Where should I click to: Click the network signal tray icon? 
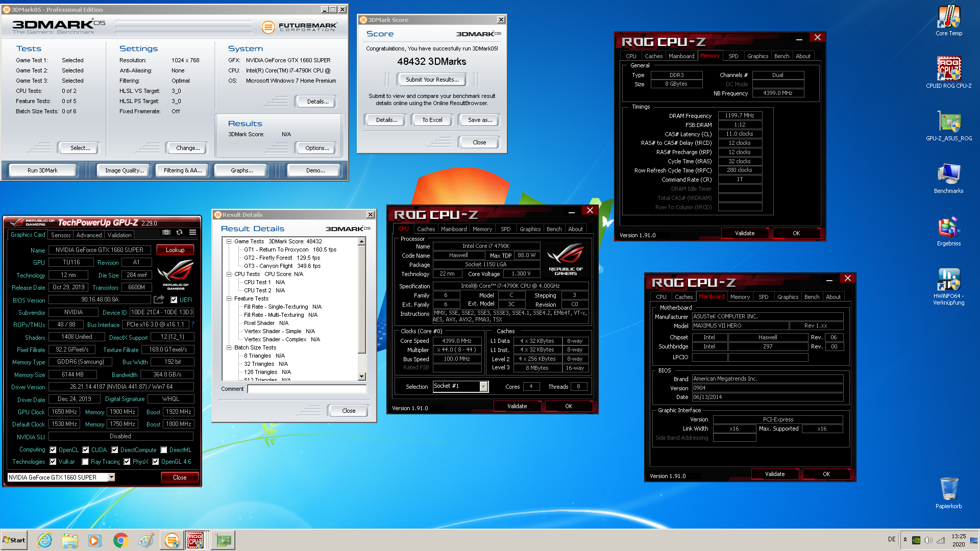point(941,540)
